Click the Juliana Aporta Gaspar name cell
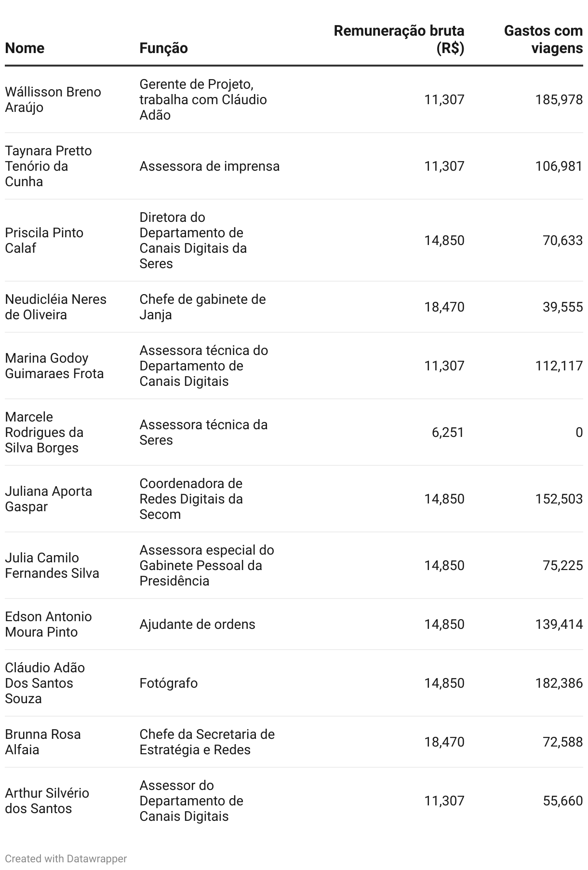Viewport: 588px width, 870px height. [48, 499]
